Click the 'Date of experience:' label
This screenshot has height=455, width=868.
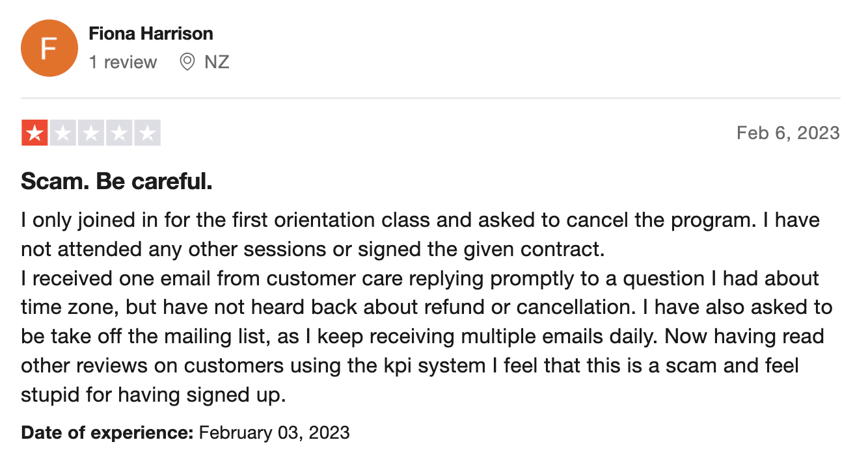(x=107, y=432)
